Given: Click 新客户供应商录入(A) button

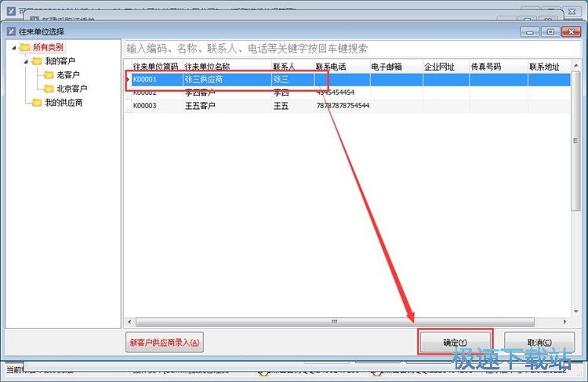Looking at the screenshot, I should [165, 342].
